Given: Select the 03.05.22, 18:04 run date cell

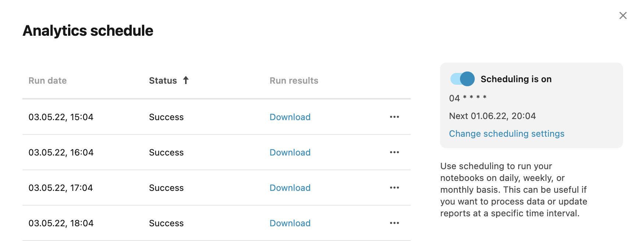Looking at the screenshot, I should pyautogui.click(x=61, y=223).
